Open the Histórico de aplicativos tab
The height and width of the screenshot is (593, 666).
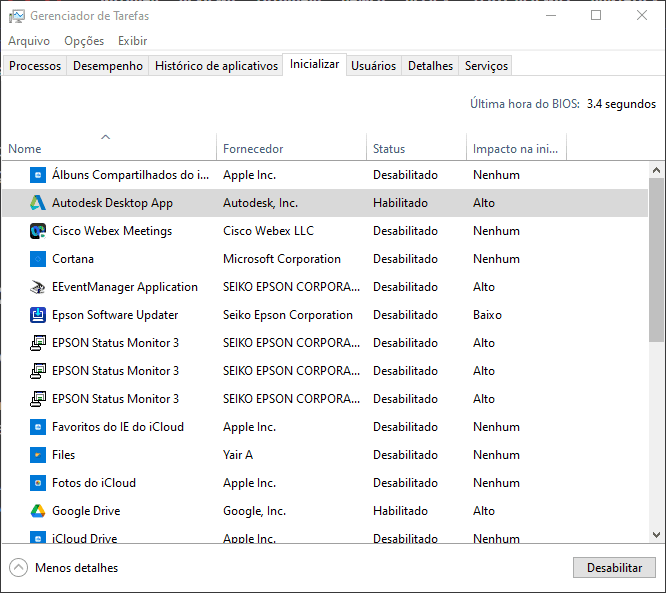(x=216, y=66)
